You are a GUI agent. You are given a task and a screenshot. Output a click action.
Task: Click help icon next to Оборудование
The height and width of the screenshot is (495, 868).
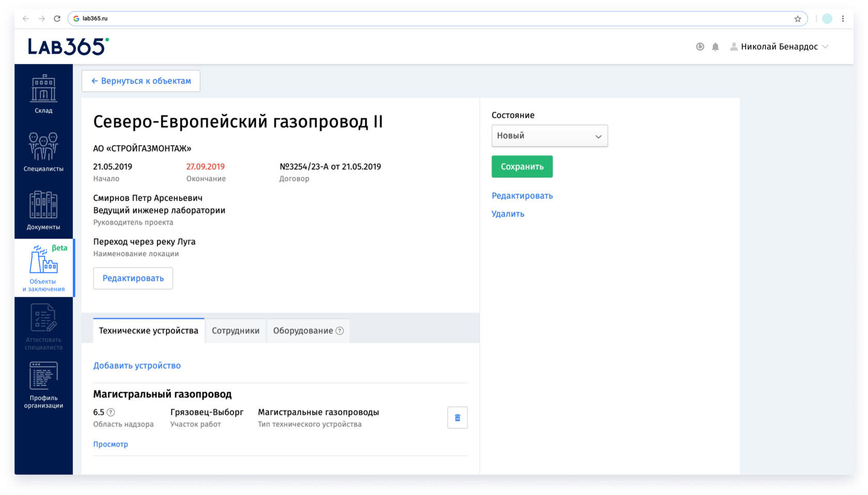[339, 331]
